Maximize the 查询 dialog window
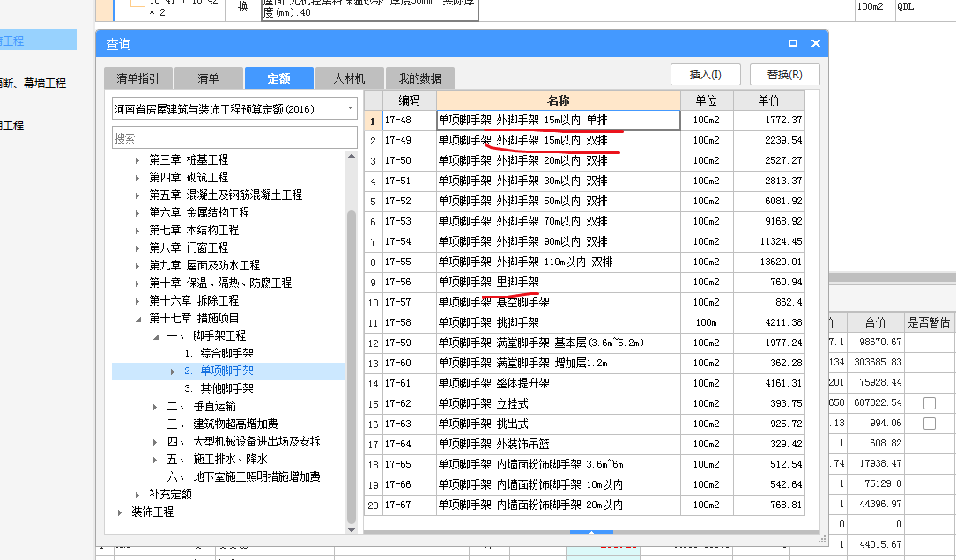This screenshot has height=560, width=956. 793,43
